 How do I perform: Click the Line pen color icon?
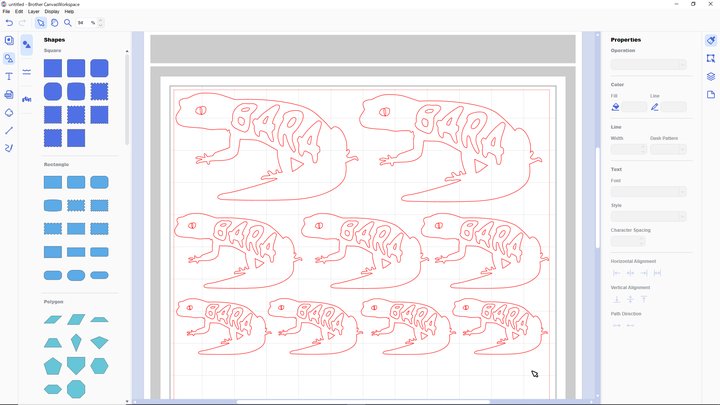point(655,107)
